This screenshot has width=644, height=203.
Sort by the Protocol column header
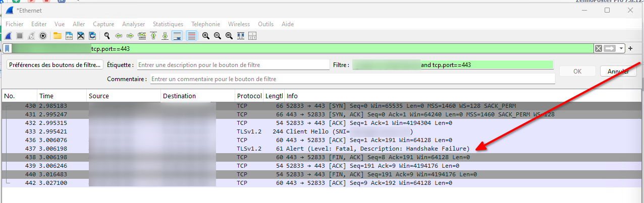(249, 96)
